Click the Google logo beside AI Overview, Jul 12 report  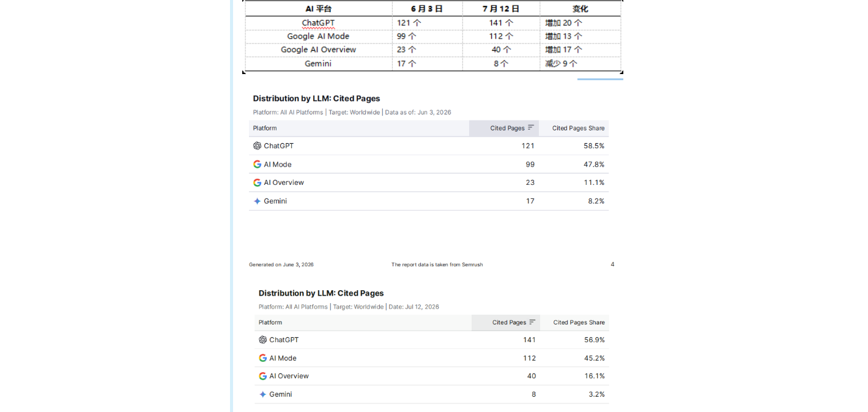click(x=262, y=376)
